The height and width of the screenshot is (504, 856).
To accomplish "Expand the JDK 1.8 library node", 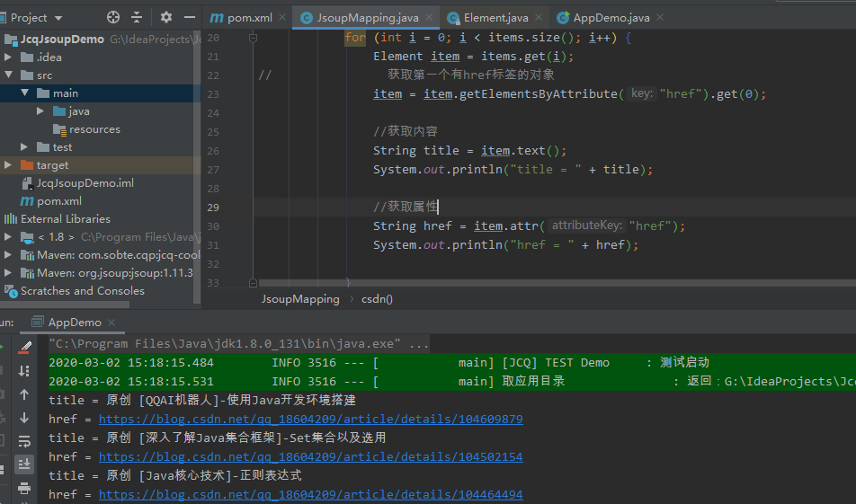I will 8,237.
